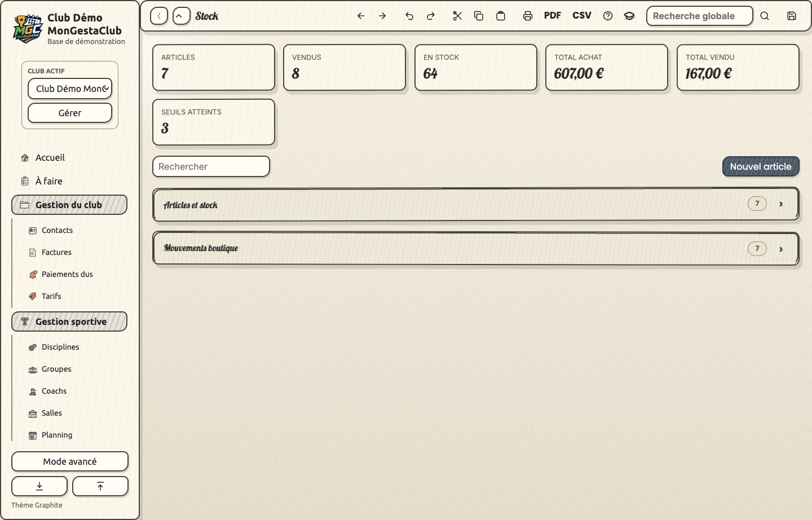Redo the last action

click(x=431, y=16)
